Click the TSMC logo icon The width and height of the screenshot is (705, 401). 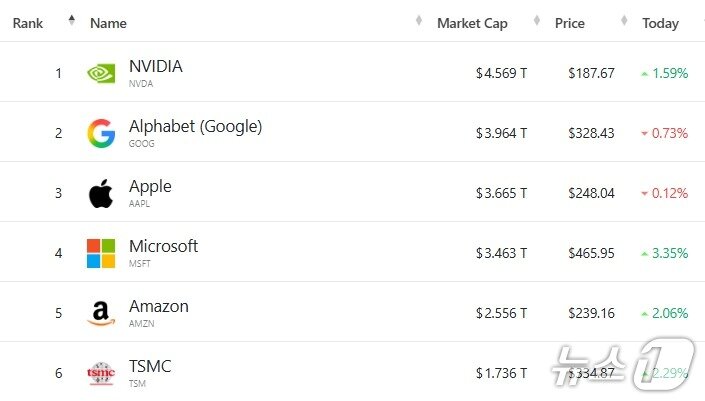pyautogui.click(x=101, y=373)
